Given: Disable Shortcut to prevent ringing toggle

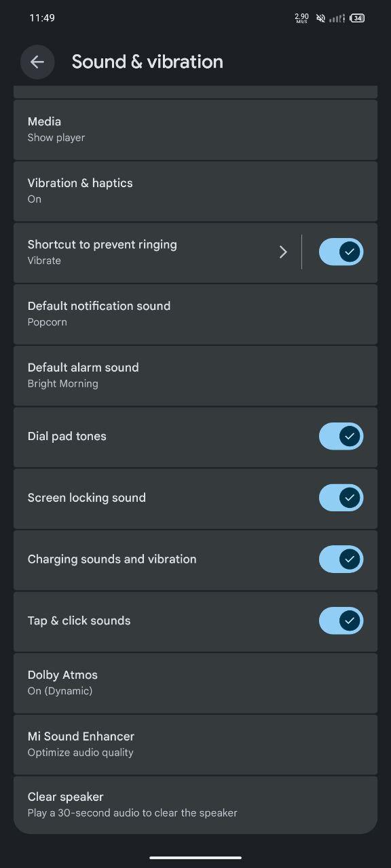Looking at the screenshot, I should (341, 252).
